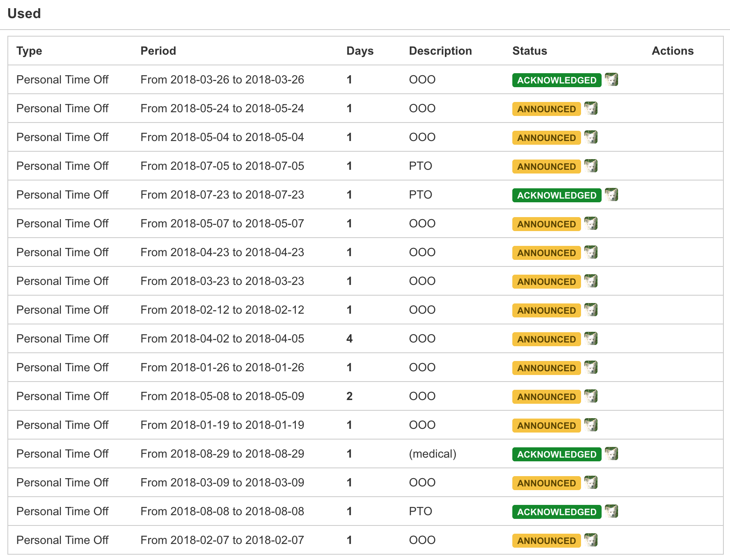This screenshot has width=730, height=560.
Task: Click the ANNOUNCED badge for 2018-01-26
Action: click(x=546, y=368)
